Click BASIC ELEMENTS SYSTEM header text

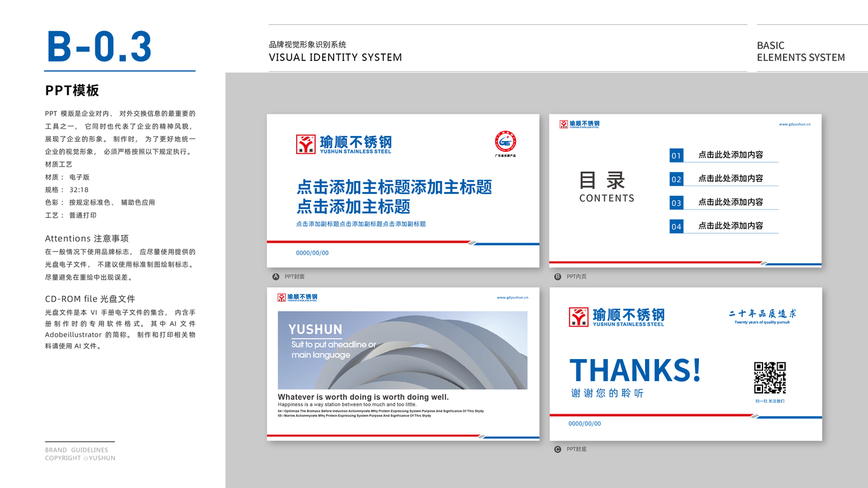click(801, 51)
